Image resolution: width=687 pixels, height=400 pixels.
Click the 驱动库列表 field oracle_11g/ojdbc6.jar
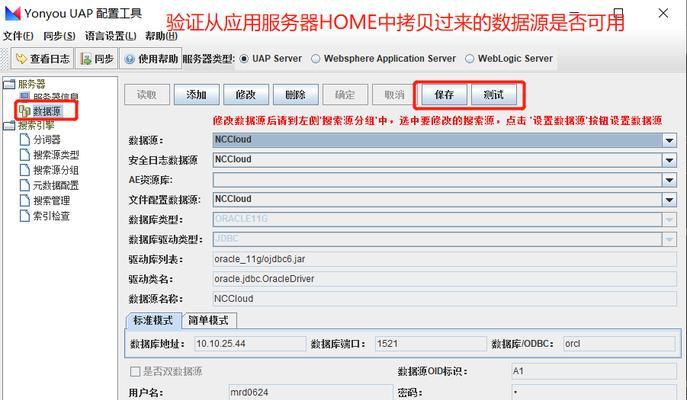[x=445, y=259]
